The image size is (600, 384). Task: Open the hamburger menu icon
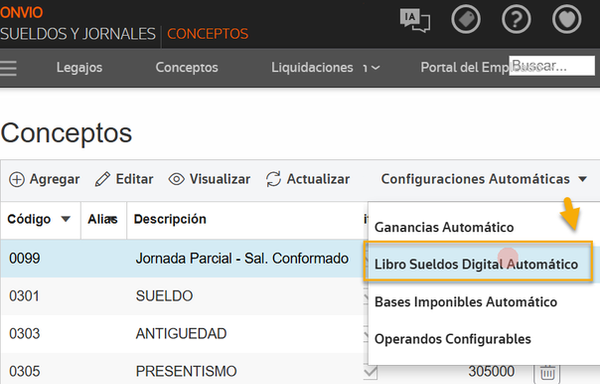click(x=8, y=68)
